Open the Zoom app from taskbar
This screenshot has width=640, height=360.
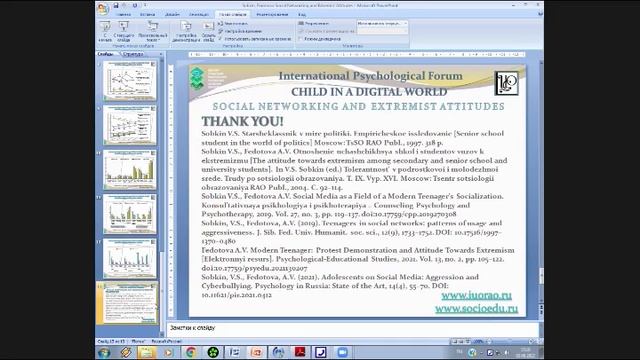[x=342, y=352]
